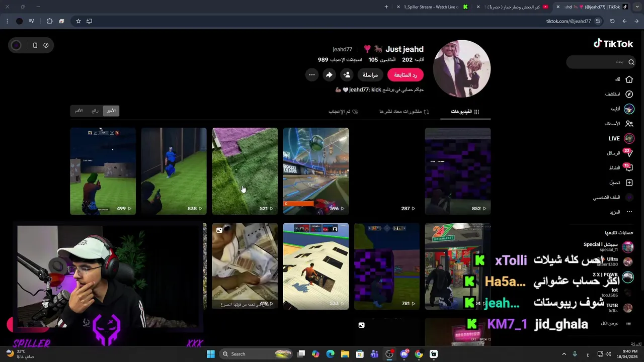Click the Upload plus icon

pos(629,183)
